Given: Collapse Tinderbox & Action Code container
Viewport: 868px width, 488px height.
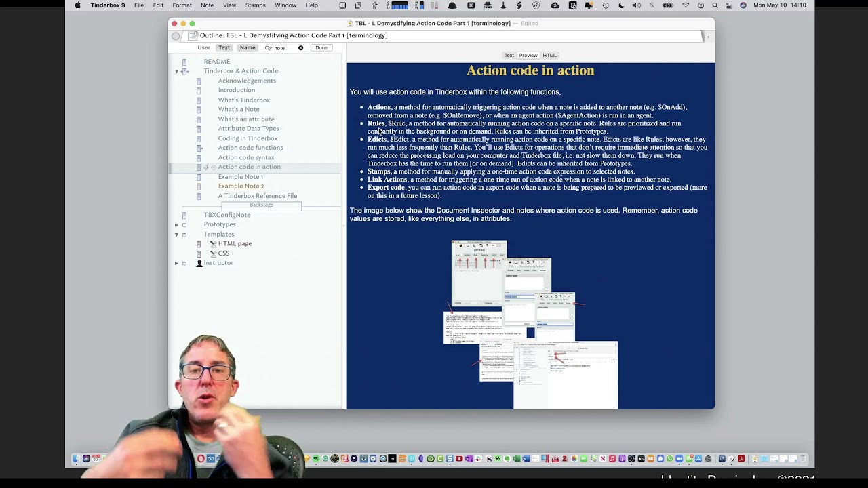Looking at the screenshot, I should coord(176,71).
